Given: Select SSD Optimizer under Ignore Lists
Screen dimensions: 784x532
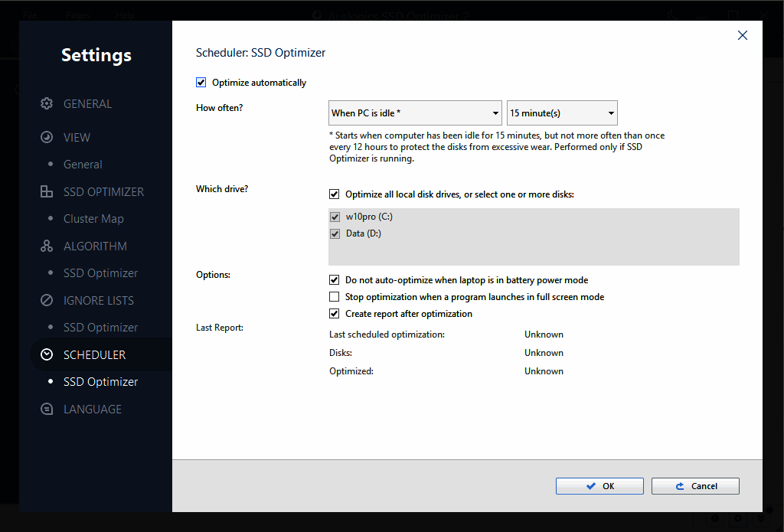Looking at the screenshot, I should click(100, 328).
